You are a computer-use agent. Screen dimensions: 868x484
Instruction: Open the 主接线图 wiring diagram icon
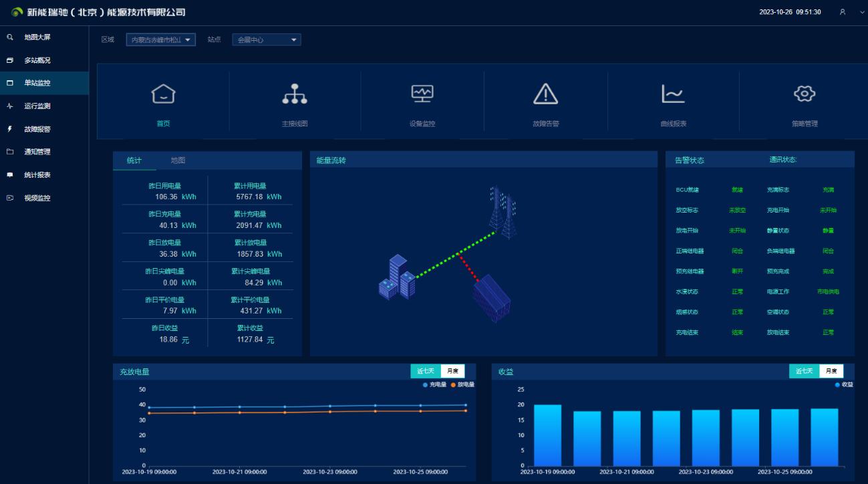click(x=295, y=94)
